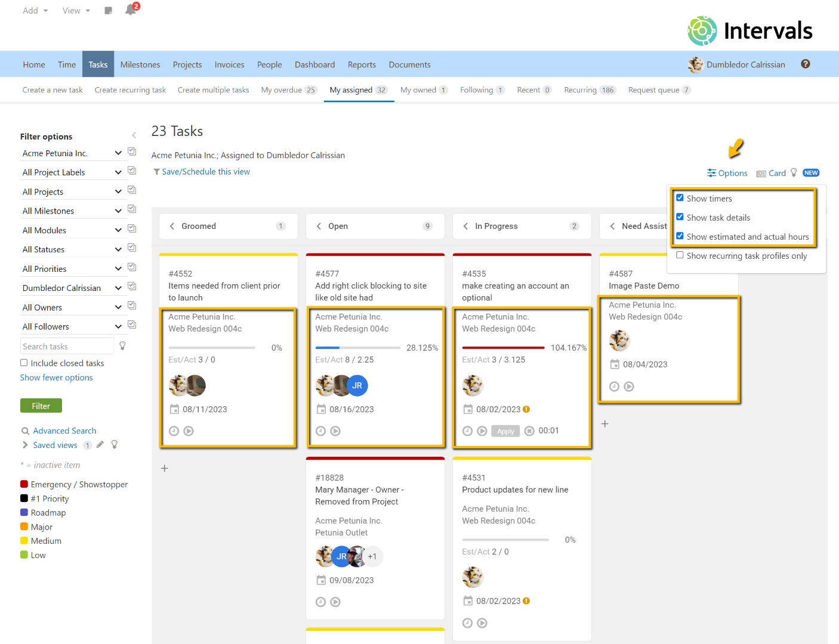
Task: Go to the Milestones menu item
Action: (x=140, y=64)
